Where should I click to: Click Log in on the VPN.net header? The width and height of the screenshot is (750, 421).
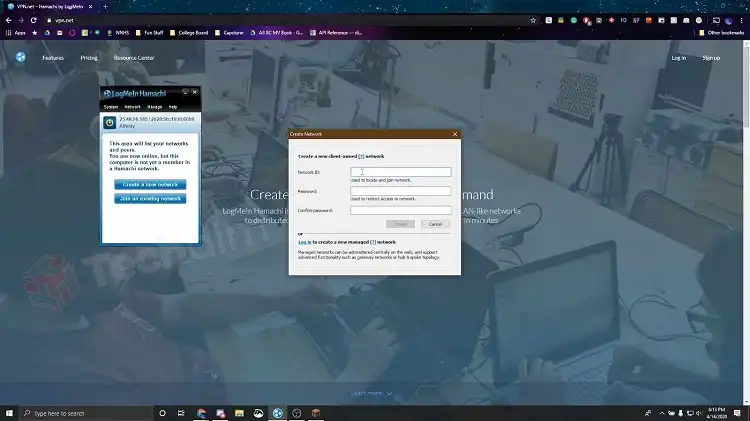point(678,58)
